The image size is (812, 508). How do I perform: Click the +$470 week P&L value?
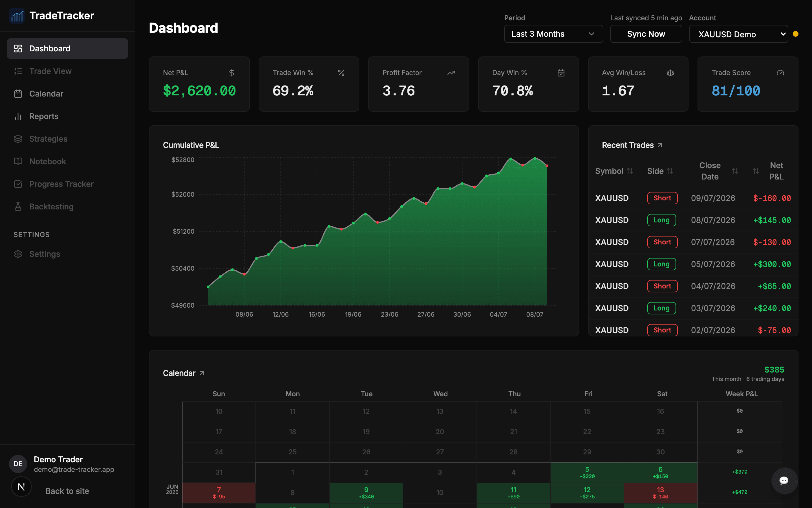740,492
